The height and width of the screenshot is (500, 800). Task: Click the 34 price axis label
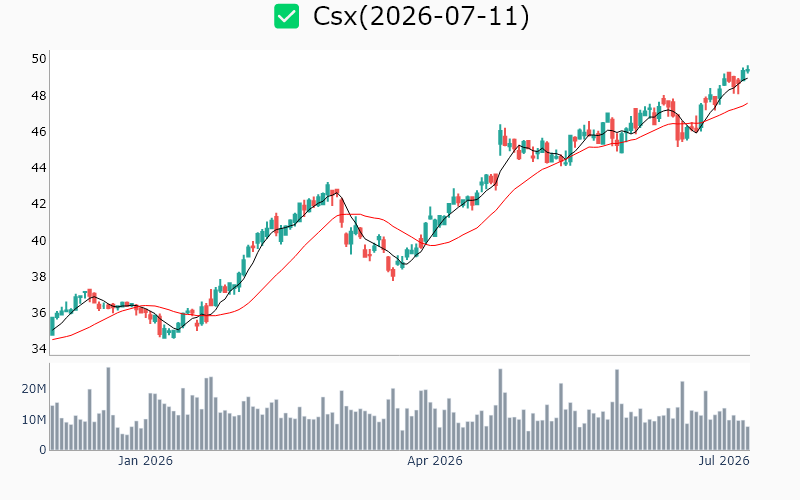(39, 348)
